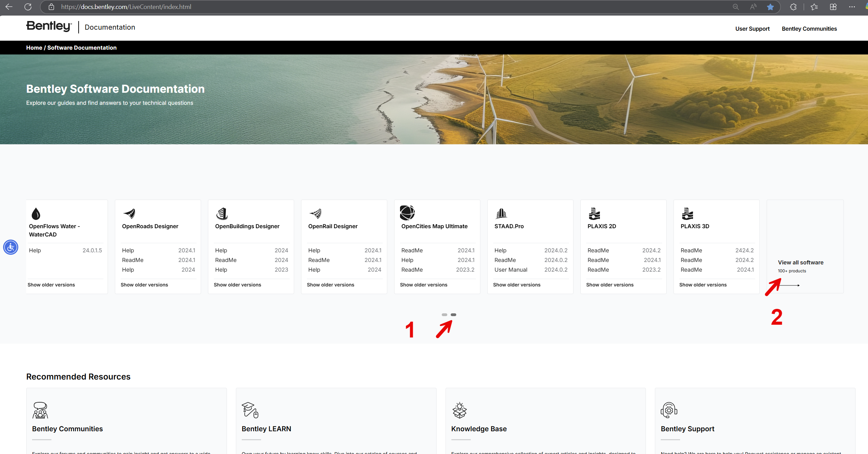Click the PLAXIS 3D product icon
The height and width of the screenshot is (454, 868).
(688, 213)
